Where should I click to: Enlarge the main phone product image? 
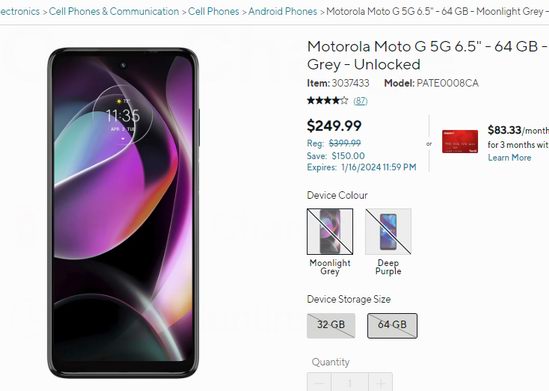pyautogui.click(x=123, y=213)
